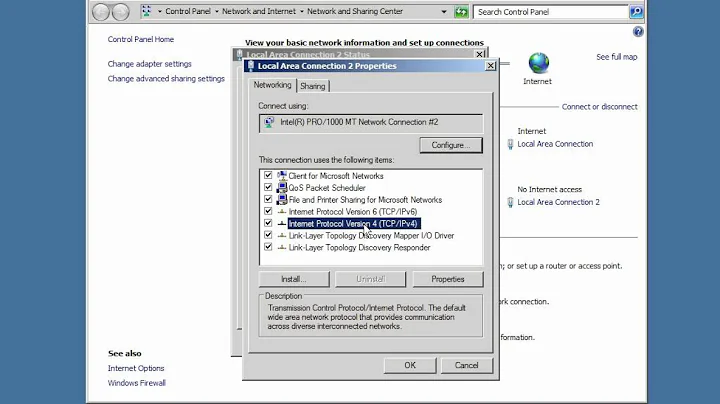720x404 pixels.
Task: Open Change adapter settings
Action: coord(150,64)
